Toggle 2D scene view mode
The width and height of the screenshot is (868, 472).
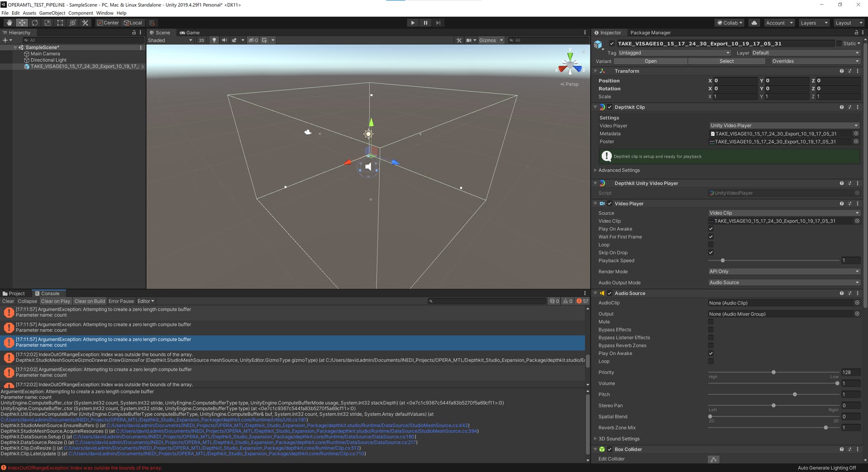(201, 40)
